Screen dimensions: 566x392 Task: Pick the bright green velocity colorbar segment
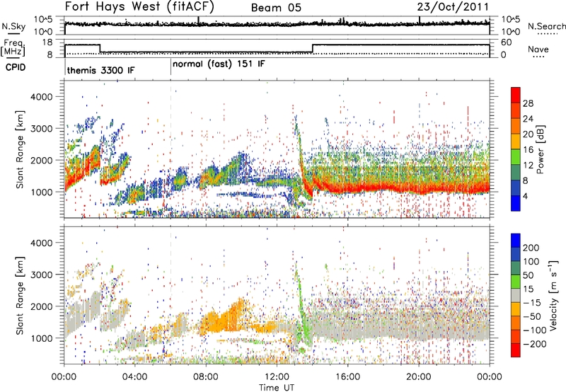[516, 282]
